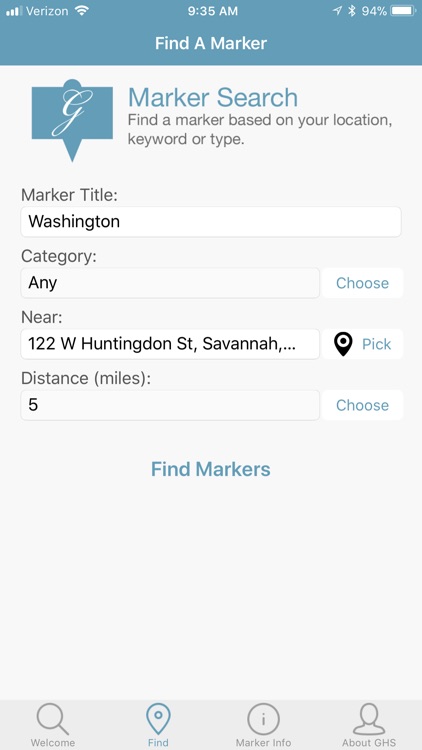The height and width of the screenshot is (750, 422).
Task: Tap the Find Markers button
Action: point(211,469)
